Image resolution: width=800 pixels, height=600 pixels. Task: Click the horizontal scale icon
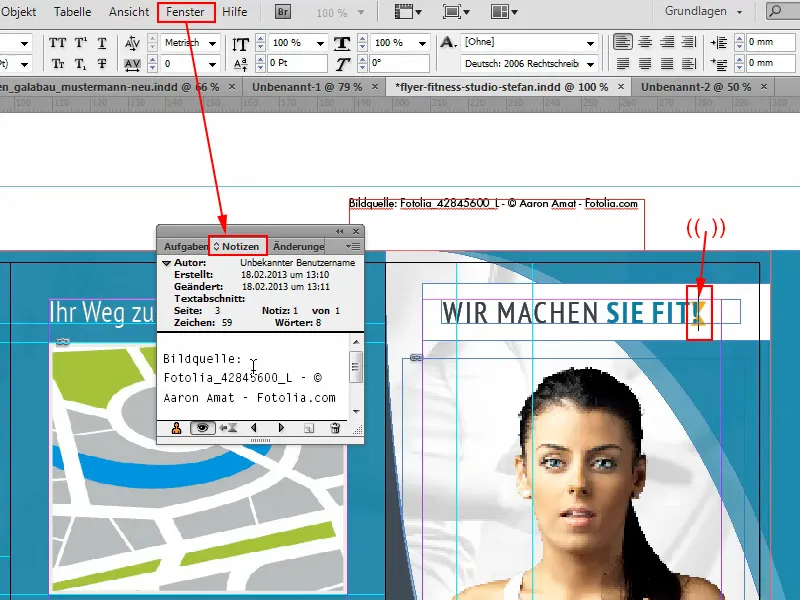342,43
